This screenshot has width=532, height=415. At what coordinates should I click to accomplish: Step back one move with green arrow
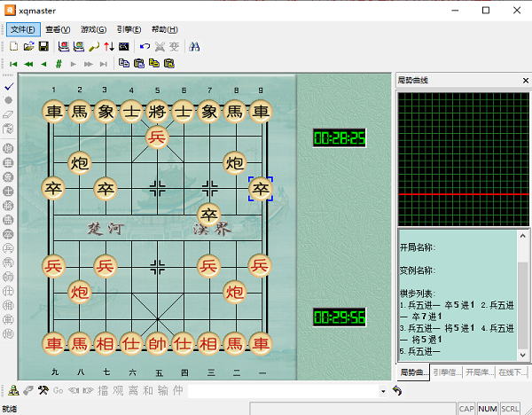[x=43, y=64]
